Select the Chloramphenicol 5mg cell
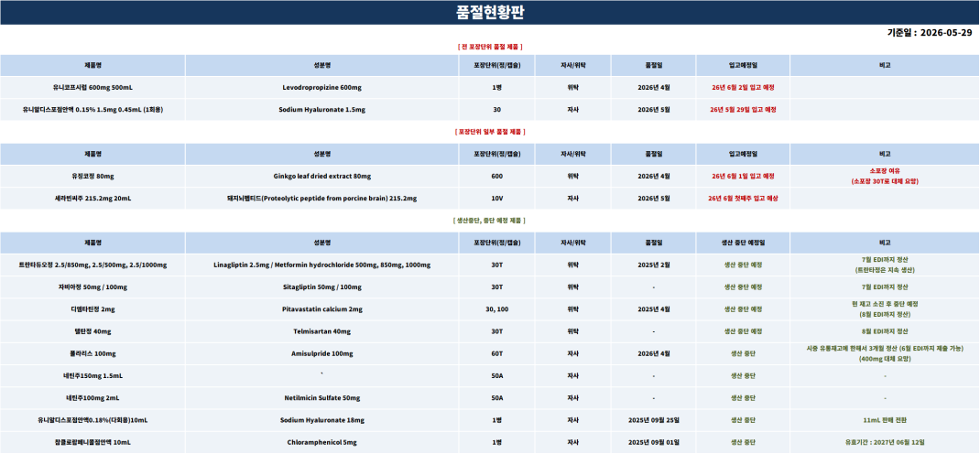Screen dimensions: 980x454 point(321,443)
